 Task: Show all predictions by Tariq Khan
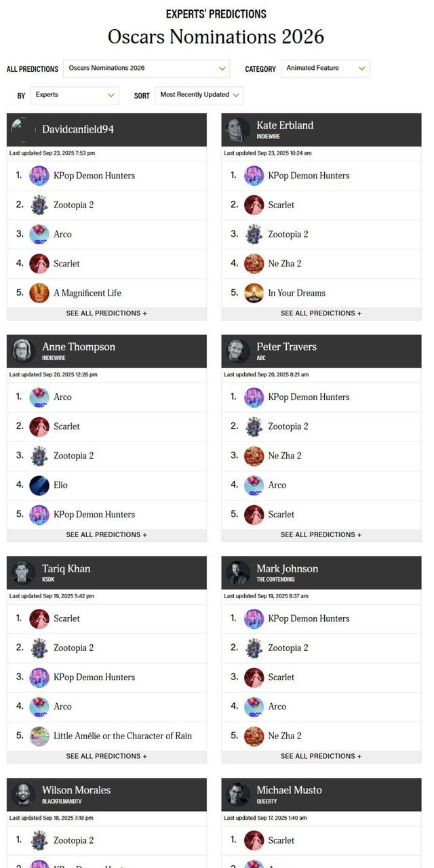pos(106,756)
